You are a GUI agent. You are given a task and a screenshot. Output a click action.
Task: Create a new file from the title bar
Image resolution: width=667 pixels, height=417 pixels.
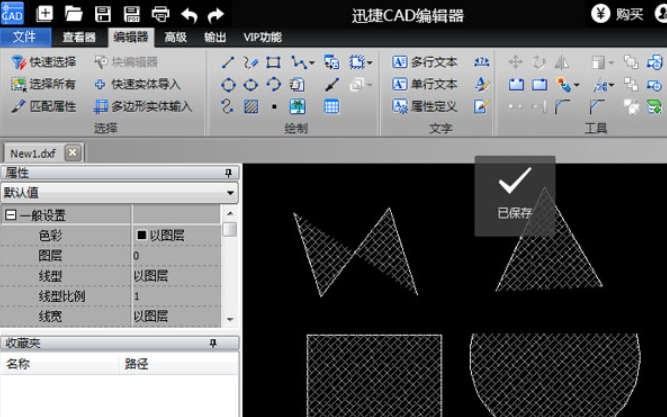(45, 14)
